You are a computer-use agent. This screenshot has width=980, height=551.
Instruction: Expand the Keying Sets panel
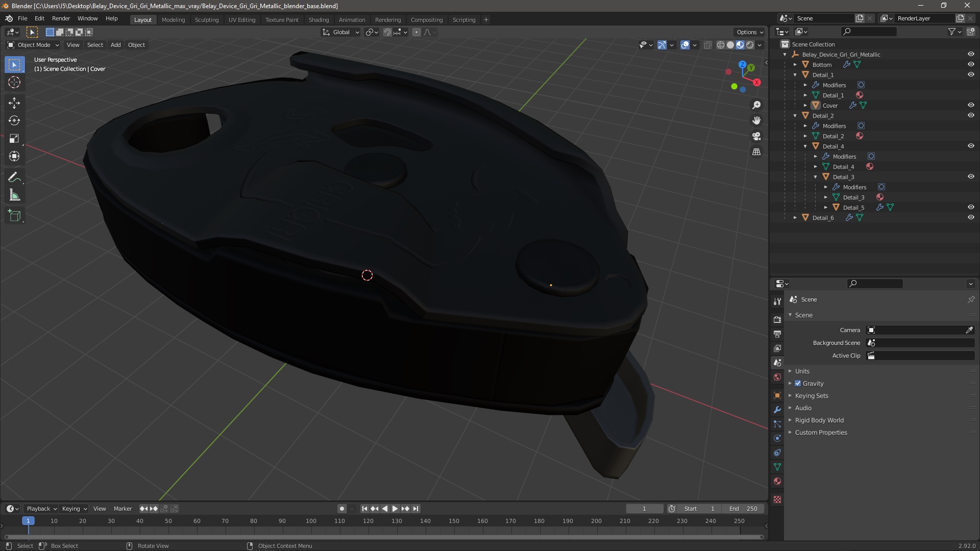click(812, 395)
